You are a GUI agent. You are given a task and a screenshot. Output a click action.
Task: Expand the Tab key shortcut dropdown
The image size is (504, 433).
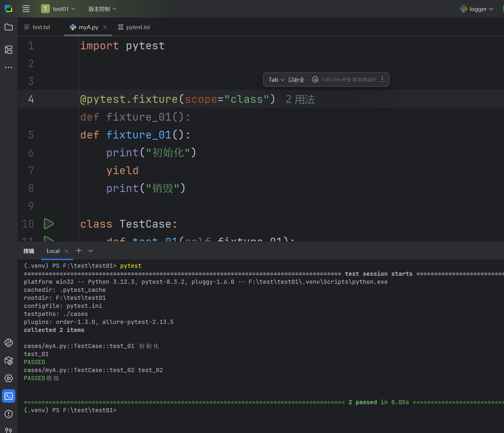(277, 80)
